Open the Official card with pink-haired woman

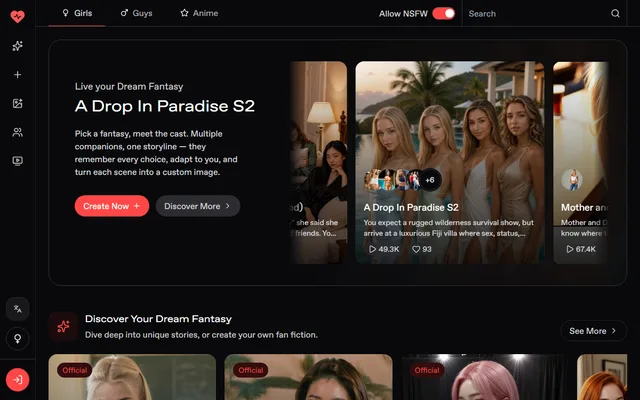[484, 377]
